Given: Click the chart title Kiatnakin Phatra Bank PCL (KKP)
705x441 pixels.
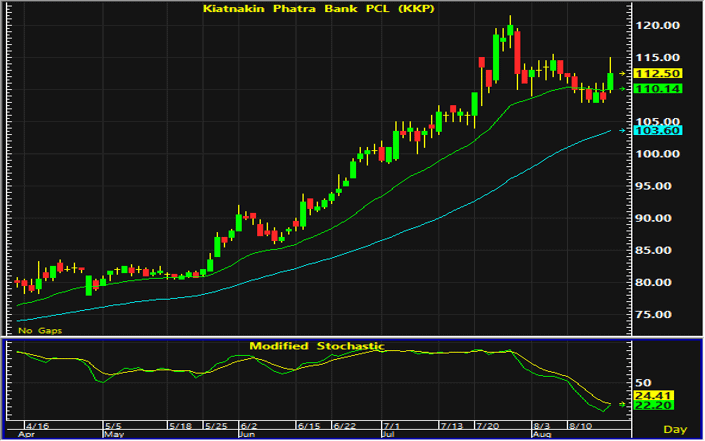Looking at the screenshot, I should point(318,9).
